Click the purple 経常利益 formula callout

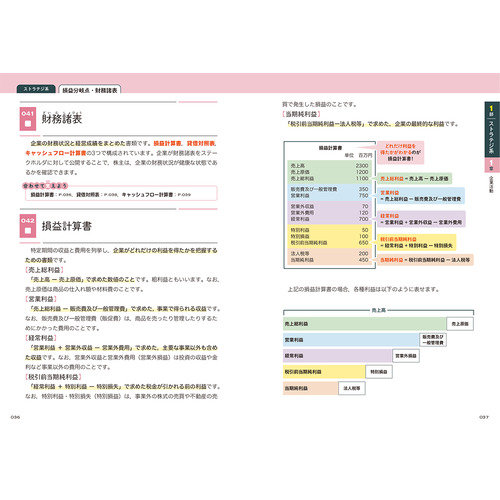421,219
